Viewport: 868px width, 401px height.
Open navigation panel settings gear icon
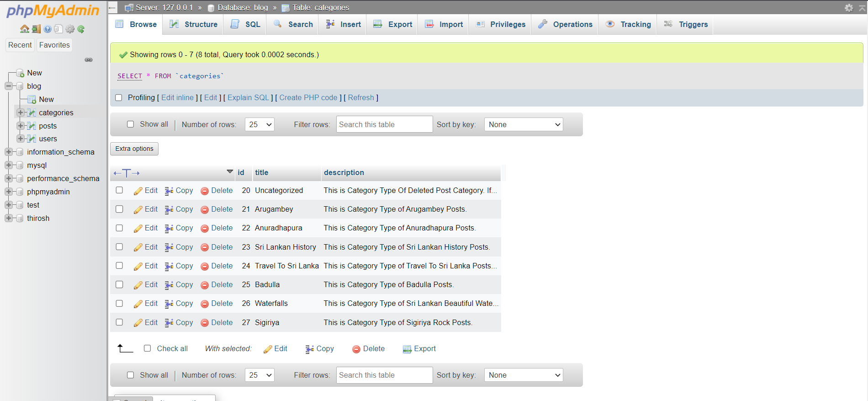(70, 29)
